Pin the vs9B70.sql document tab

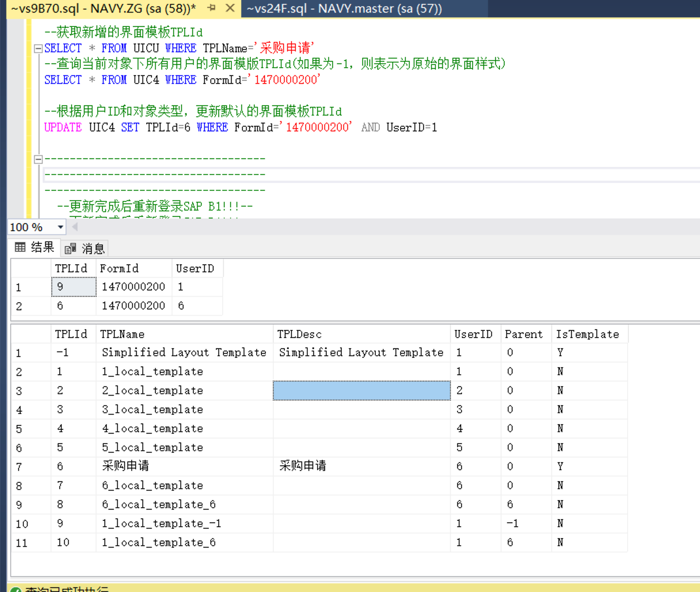click(211, 8)
